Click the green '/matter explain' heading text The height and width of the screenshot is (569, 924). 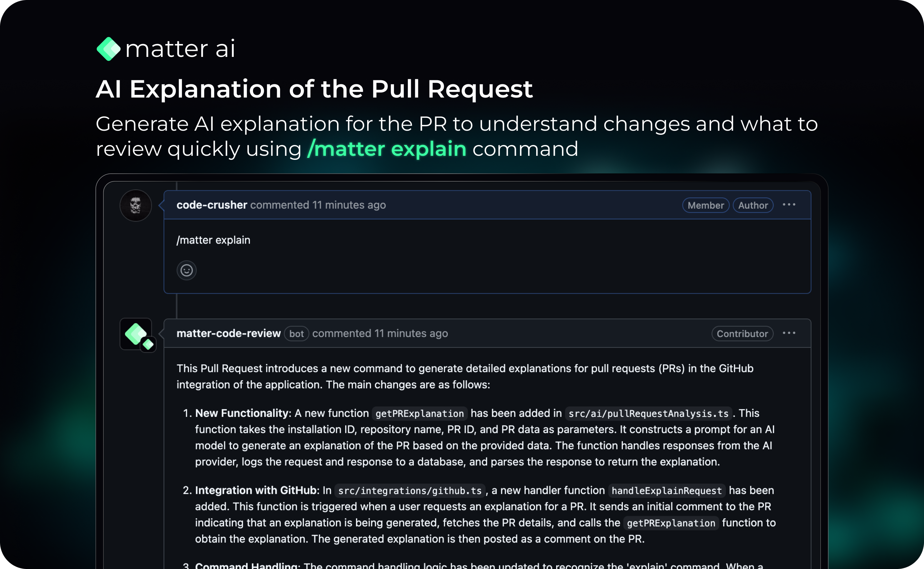click(387, 149)
